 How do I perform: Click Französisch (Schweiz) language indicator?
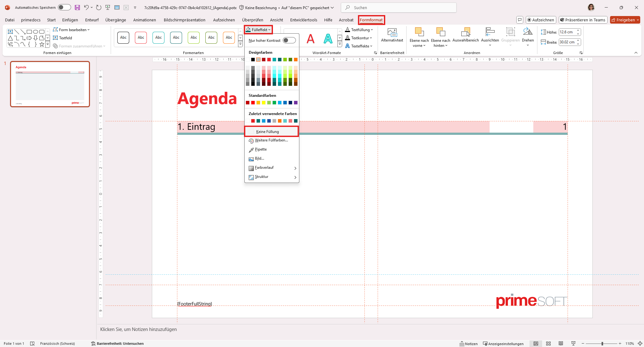pos(58,344)
